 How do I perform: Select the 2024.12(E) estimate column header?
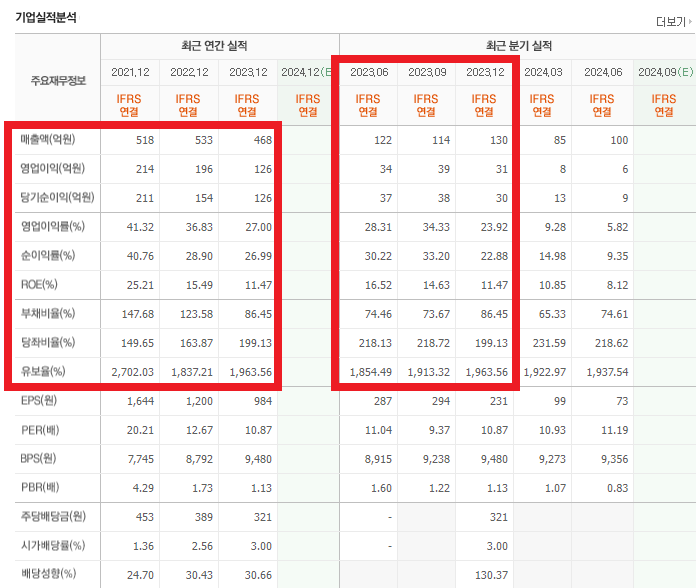click(x=306, y=72)
